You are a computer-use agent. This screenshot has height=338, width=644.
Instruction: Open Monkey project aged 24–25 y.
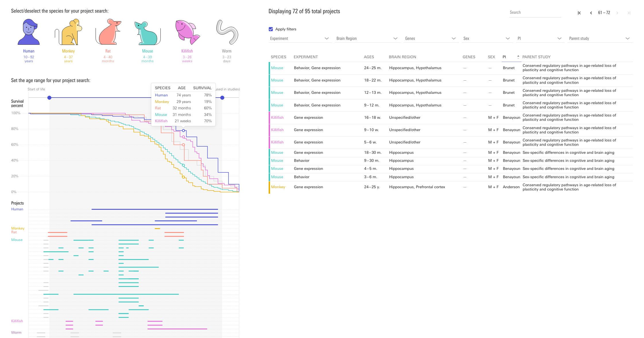pyautogui.click(x=451, y=187)
